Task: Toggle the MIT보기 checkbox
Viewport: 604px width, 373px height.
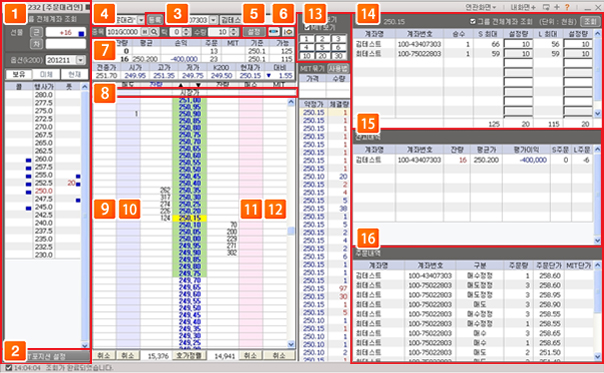Action: point(307,27)
